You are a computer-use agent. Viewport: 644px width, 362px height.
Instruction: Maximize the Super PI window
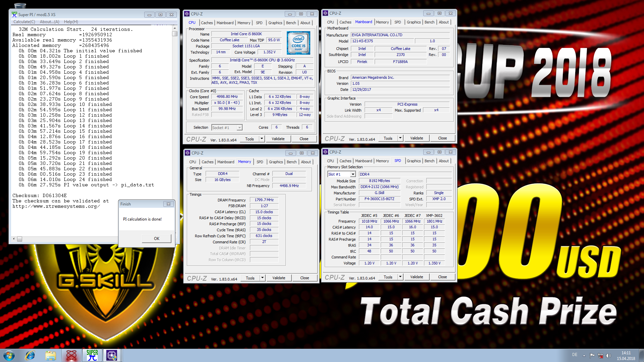pos(160,14)
